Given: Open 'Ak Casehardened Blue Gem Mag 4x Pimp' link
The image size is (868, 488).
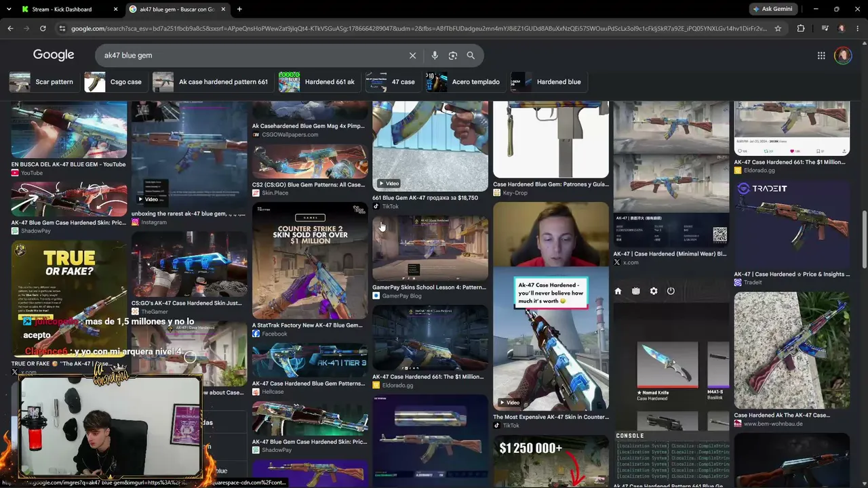Looking at the screenshot, I should click(x=309, y=126).
